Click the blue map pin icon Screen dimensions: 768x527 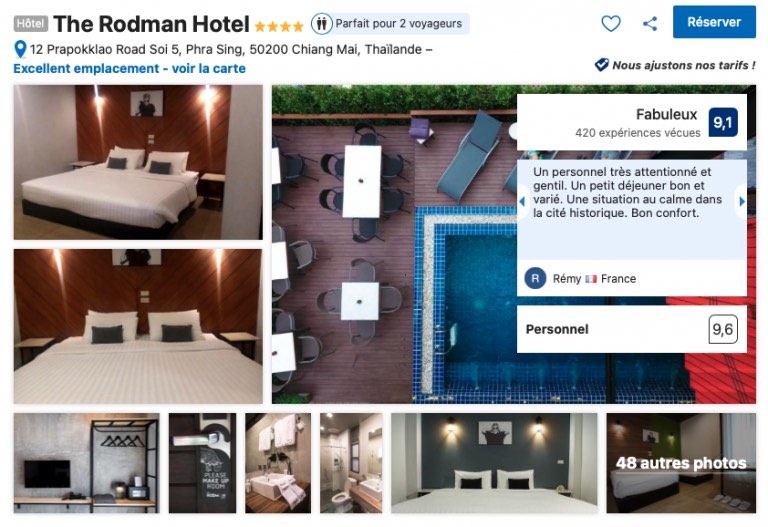20,49
